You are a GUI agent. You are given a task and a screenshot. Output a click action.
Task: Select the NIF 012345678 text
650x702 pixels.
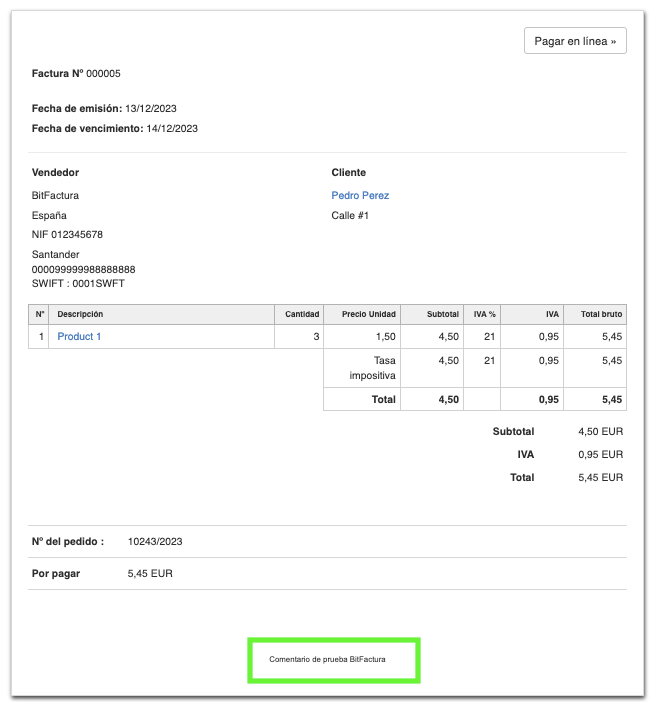pos(67,235)
